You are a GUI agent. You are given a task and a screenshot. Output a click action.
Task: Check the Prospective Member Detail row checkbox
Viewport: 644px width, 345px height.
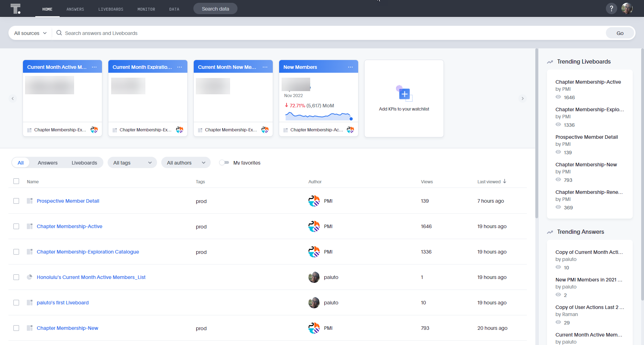[16, 201]
